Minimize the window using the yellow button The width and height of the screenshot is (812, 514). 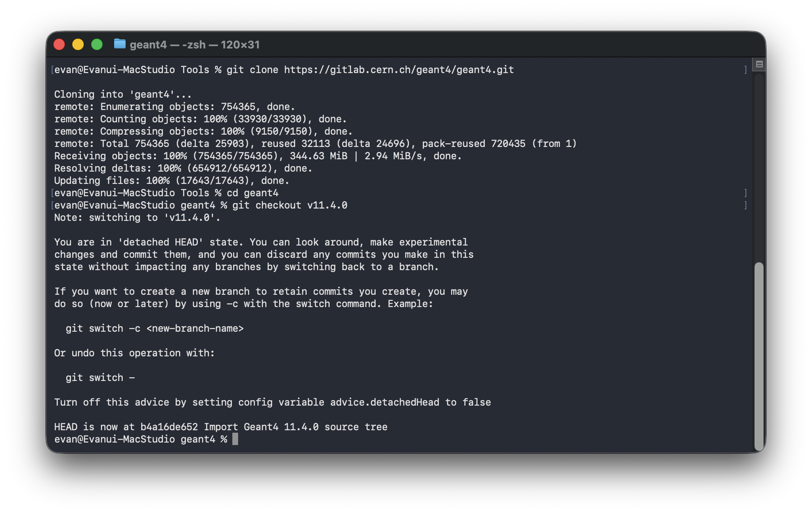coord(78,44)
